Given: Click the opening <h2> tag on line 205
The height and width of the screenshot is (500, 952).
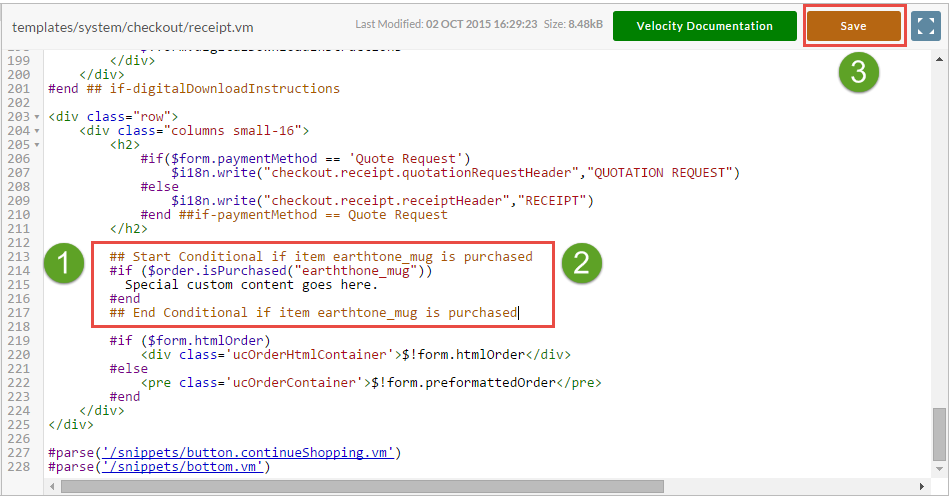Looking at the screenshot, I should [x=125, y=144].
